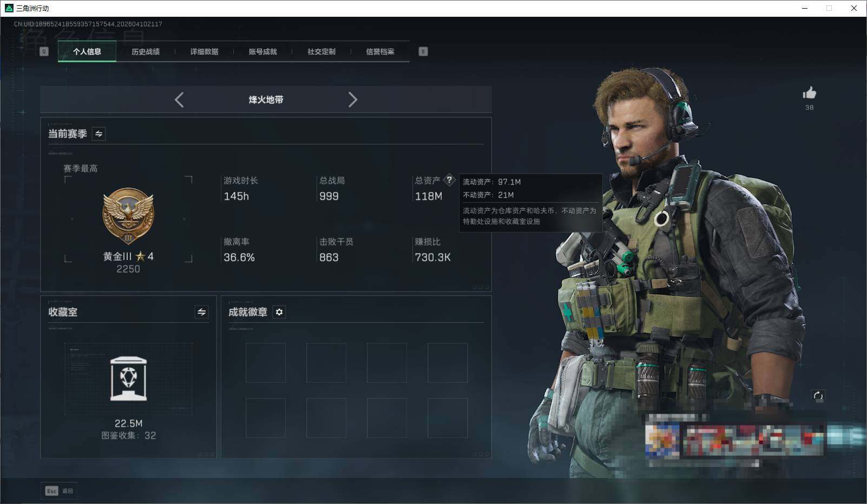Click the E tab-switch button
The image size is (867, 504).
coord(423,51)
